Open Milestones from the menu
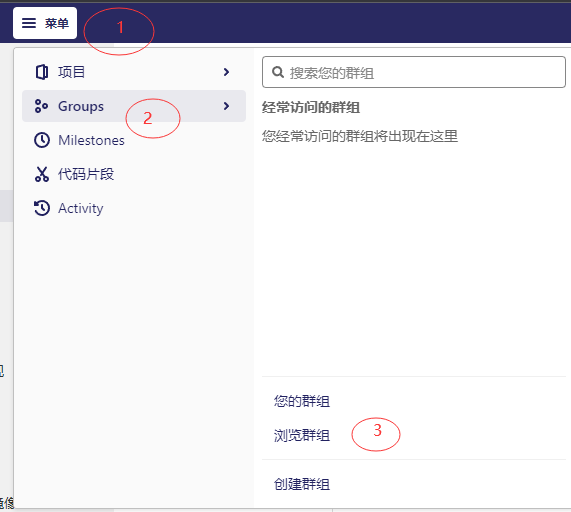The height and width of the screenshot is (512, 571). (x=134, y=140)
